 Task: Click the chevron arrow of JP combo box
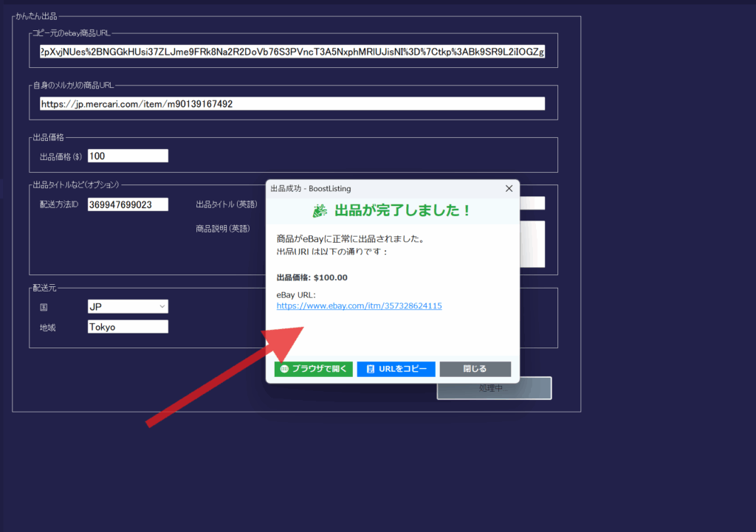[162, 306]
